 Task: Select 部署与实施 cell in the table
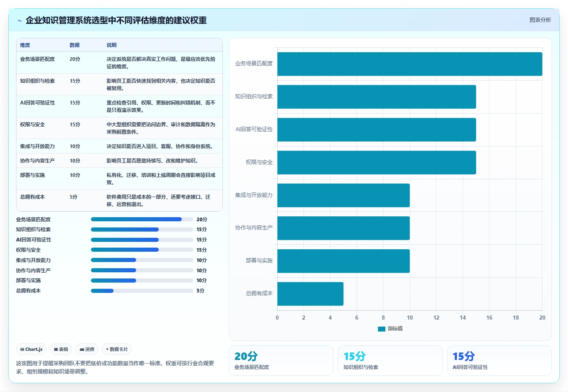[x=32, y=175]
